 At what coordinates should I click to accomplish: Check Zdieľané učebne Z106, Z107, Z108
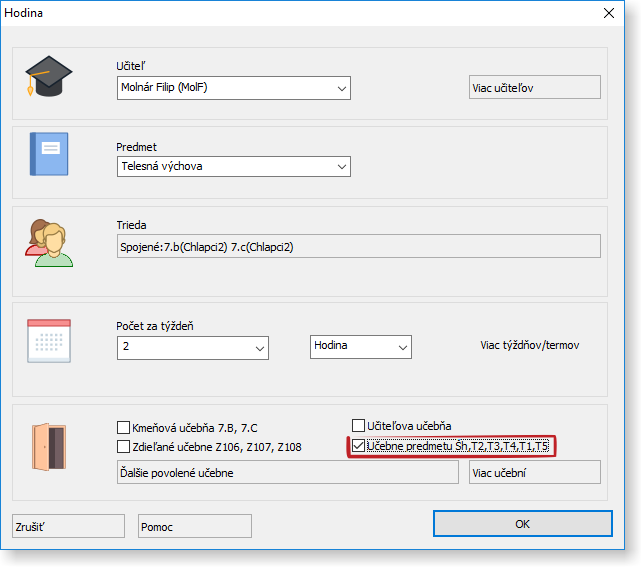click(124, 447)
